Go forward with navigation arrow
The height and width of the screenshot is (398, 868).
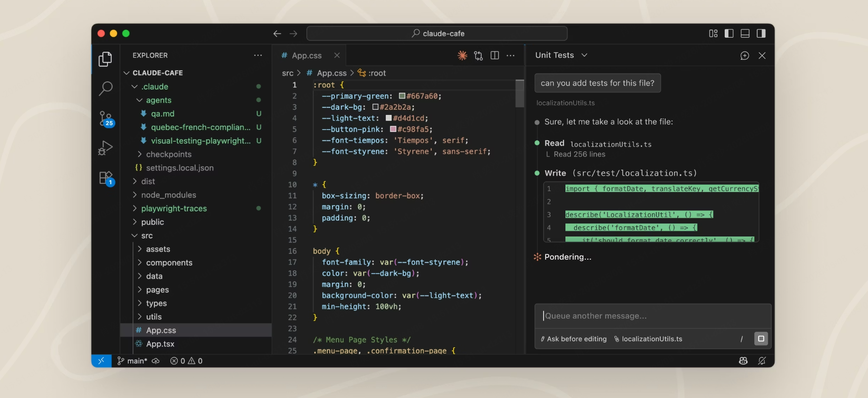point(293,33)
